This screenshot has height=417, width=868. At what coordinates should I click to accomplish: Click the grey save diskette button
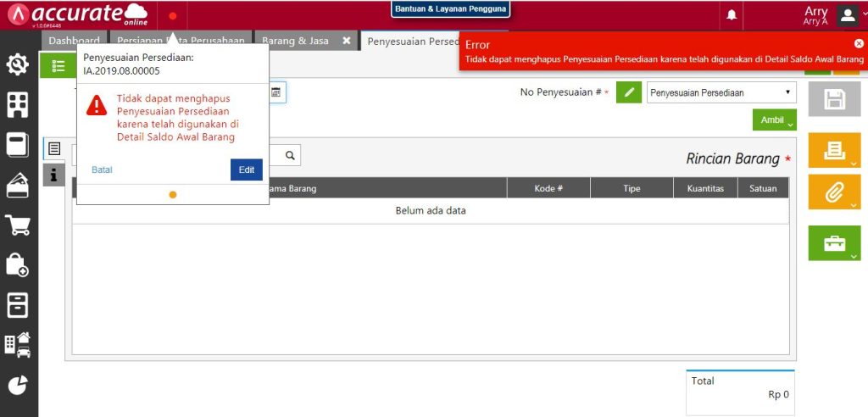[834, 100]
